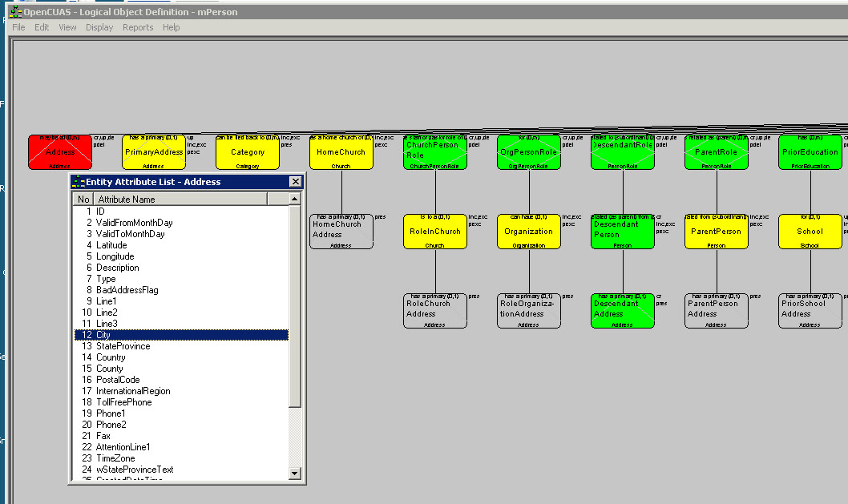The image size is (848, 504).
Task: Select the yellow PrimaryAddress entity box
Action: (153, 152)
